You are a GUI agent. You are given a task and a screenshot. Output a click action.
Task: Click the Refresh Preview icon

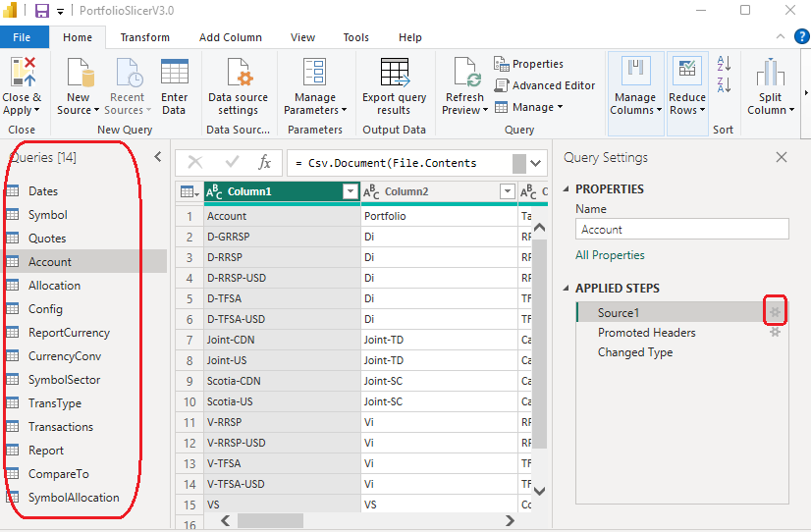464,73
